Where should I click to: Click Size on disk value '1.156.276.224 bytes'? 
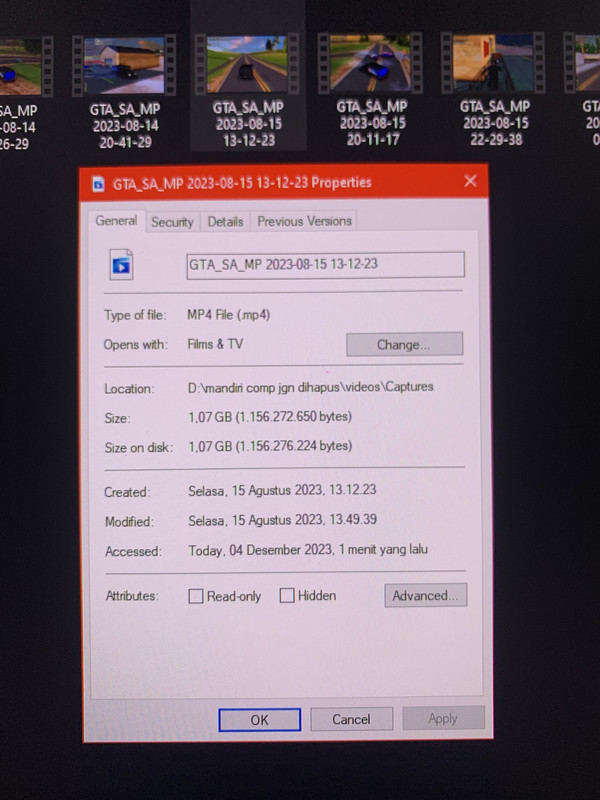pyautogui.click(x=293, y=446)
